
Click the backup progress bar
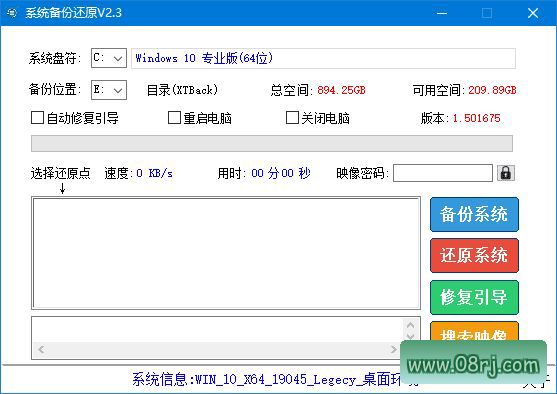[272, 143]
